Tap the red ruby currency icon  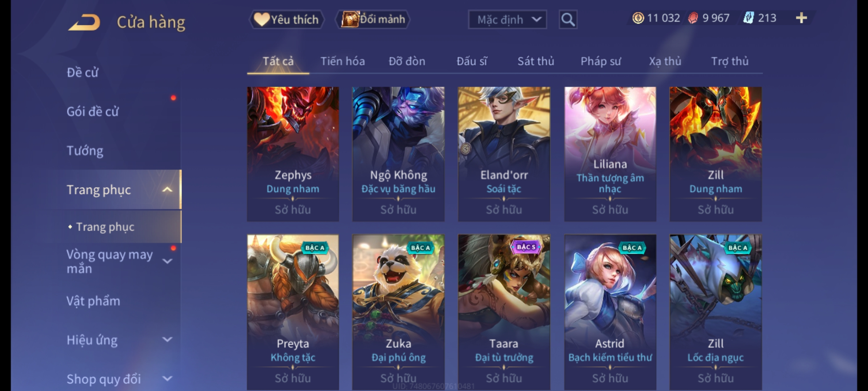[x=693, y=18]
